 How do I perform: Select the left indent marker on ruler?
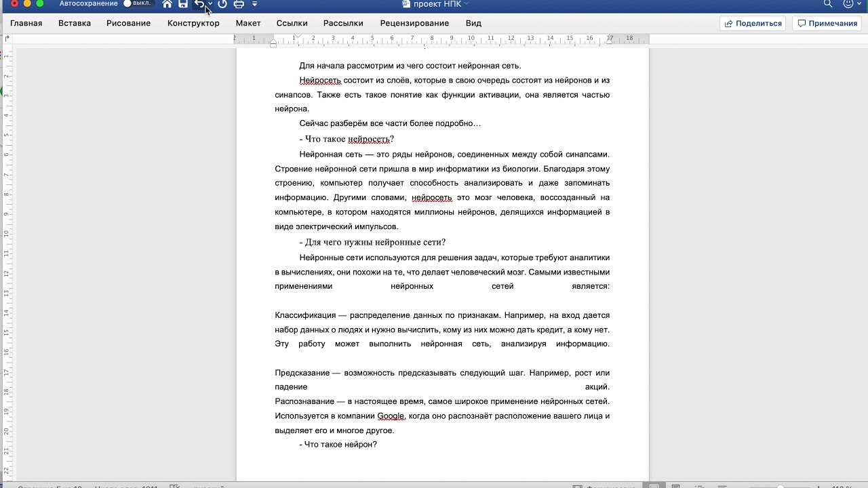(273, 43)
